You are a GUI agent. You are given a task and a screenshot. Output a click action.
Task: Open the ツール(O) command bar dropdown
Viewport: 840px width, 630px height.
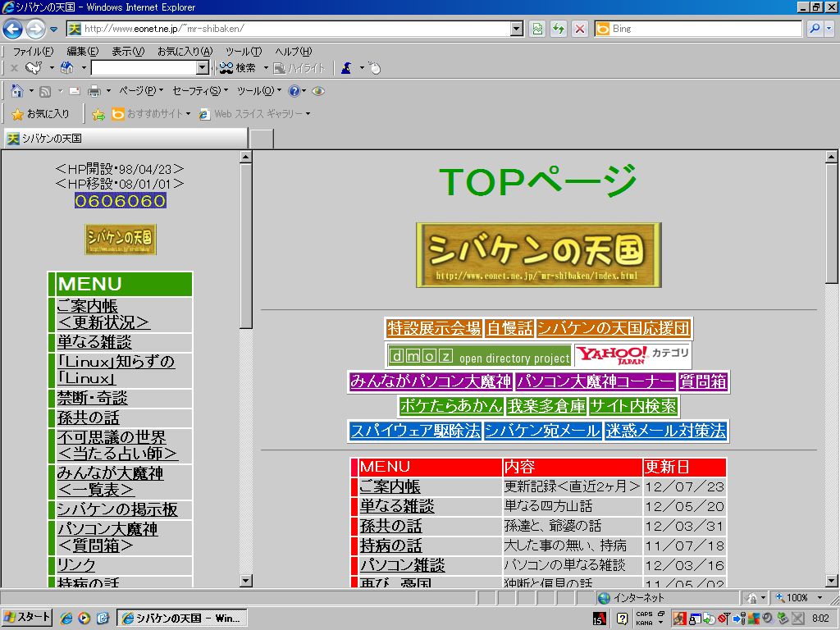(x=258, y=91)
